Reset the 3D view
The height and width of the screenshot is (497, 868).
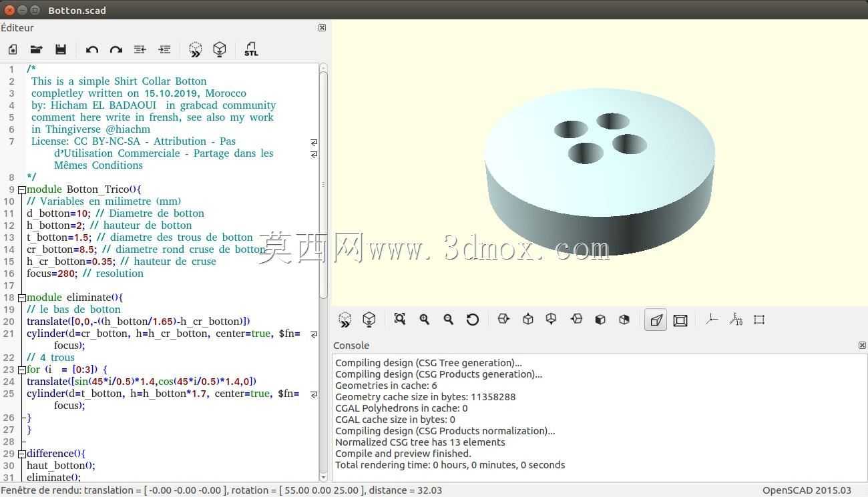[x=473, y=320]
